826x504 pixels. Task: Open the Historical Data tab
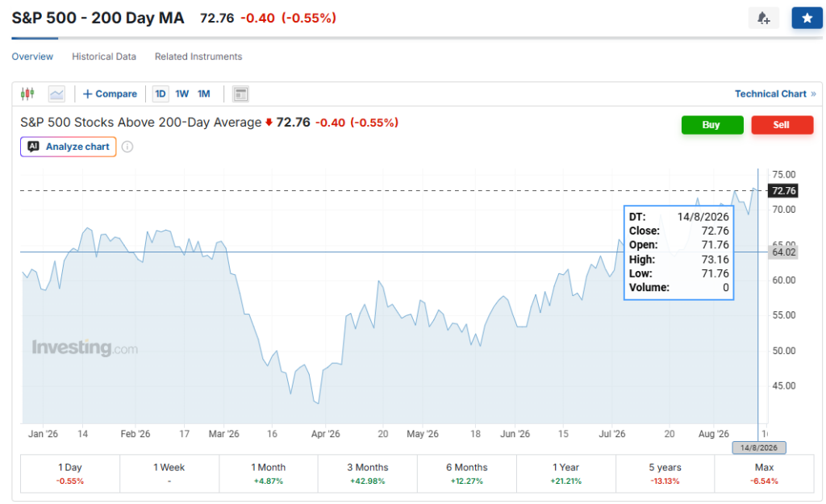pos(104,56)
